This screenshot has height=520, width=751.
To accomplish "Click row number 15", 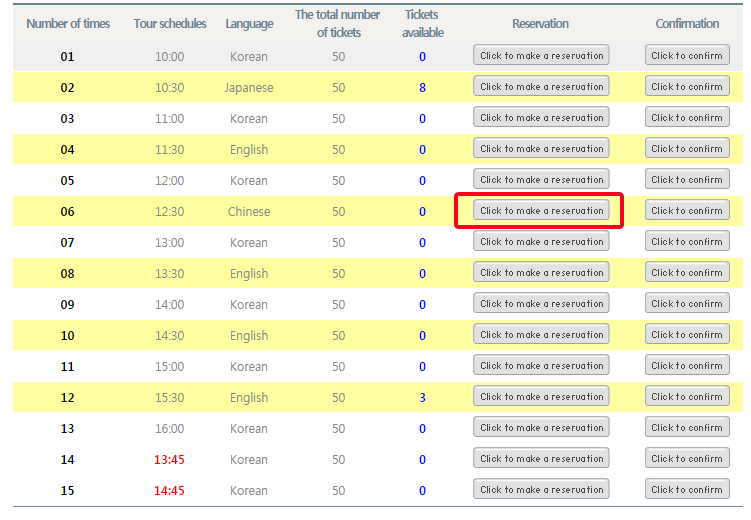I will click(68, 491).
